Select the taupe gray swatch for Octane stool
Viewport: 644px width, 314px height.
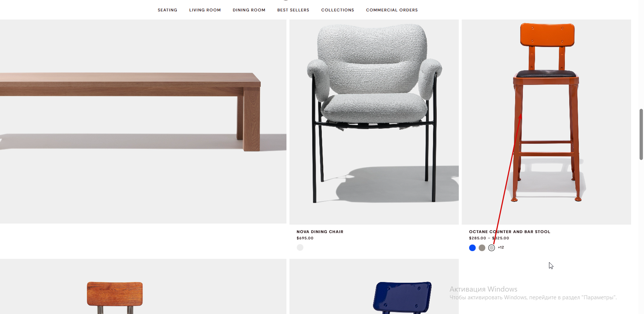coord(482,248)
